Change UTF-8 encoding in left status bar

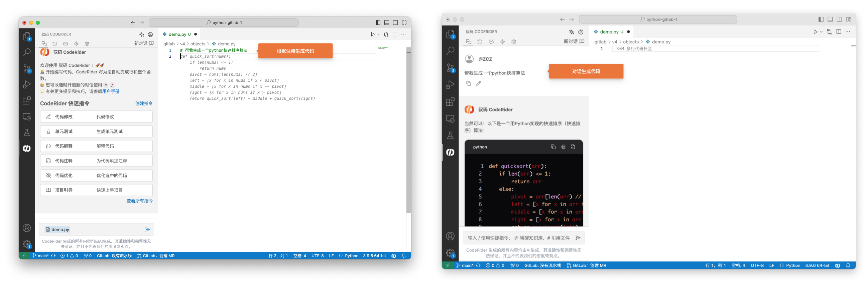[318, 256]
